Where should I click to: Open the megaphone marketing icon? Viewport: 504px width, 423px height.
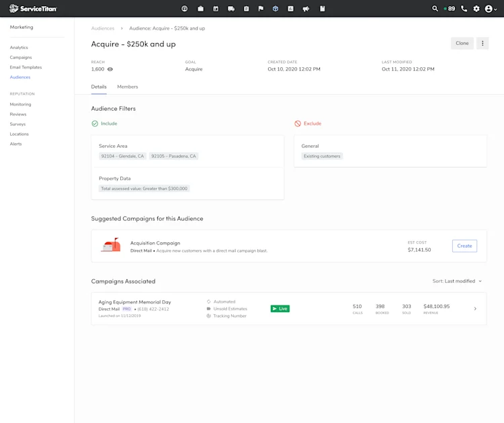pos(306,9)
